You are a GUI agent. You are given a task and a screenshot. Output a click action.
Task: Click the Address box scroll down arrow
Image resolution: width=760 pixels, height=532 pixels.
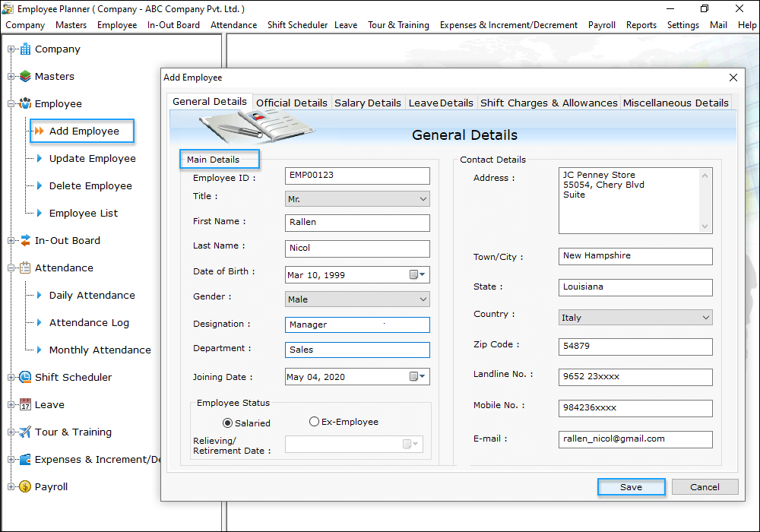[705, 226]
